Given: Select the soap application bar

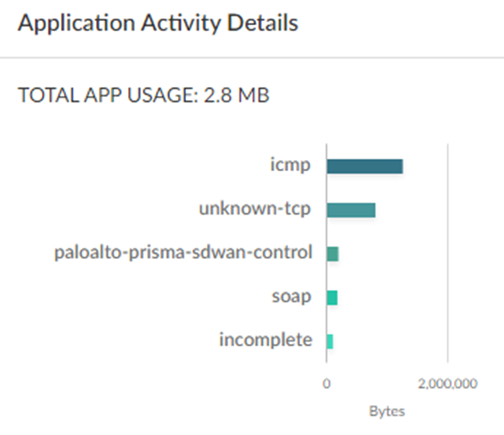Looking at the screenshot, I should click(x=332, y=297).
